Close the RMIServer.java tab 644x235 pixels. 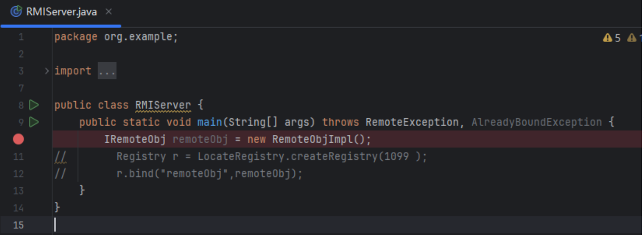(108, 11)
